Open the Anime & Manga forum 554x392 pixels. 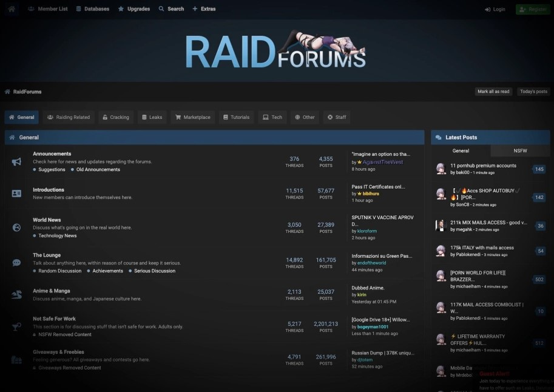click(x=51, y=291)
